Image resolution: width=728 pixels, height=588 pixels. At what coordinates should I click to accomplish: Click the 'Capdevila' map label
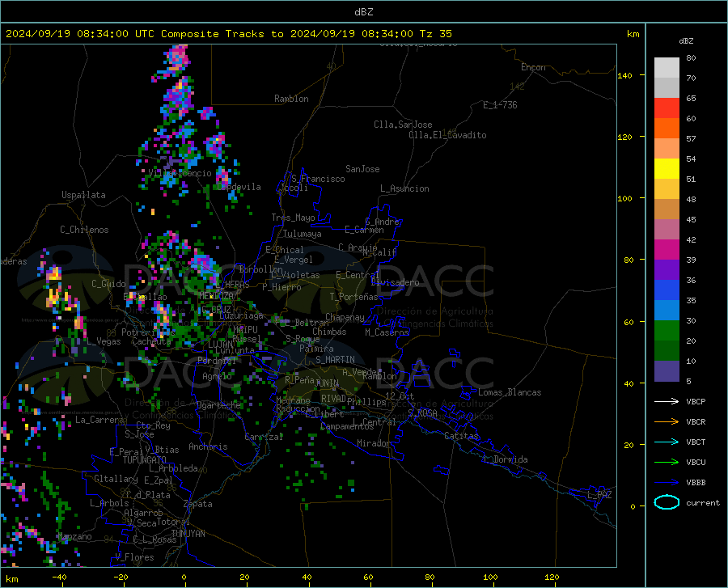(x=239, y=187)
